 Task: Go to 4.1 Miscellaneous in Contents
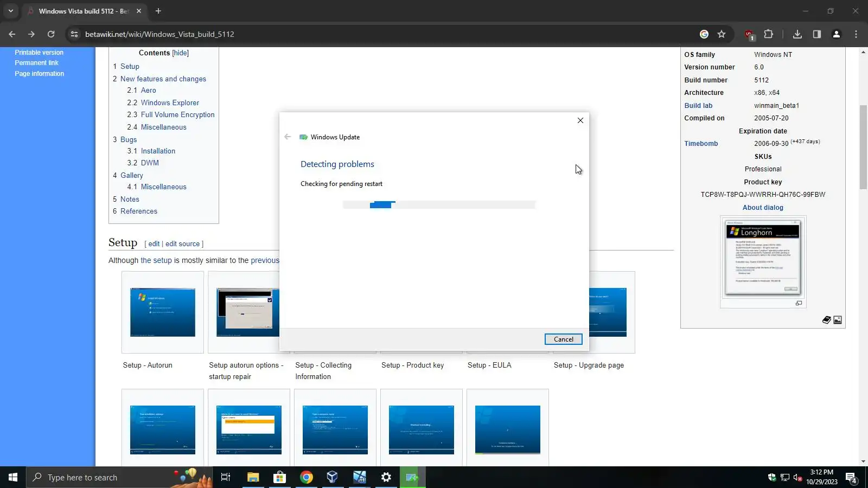coord(163,187)
